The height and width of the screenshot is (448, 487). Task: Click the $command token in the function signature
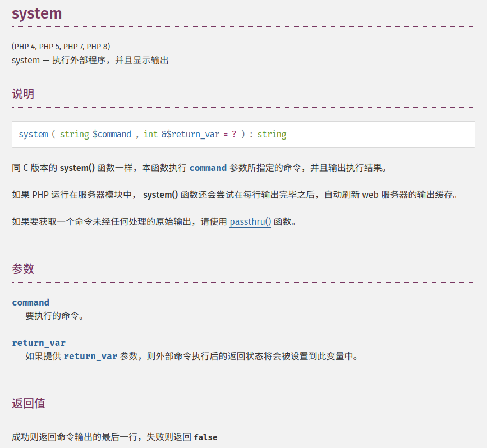(x=112, y=134)
